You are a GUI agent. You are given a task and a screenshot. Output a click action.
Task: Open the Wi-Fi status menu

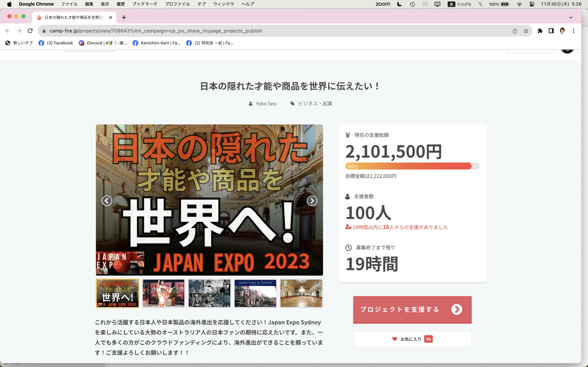click(519, 4)
